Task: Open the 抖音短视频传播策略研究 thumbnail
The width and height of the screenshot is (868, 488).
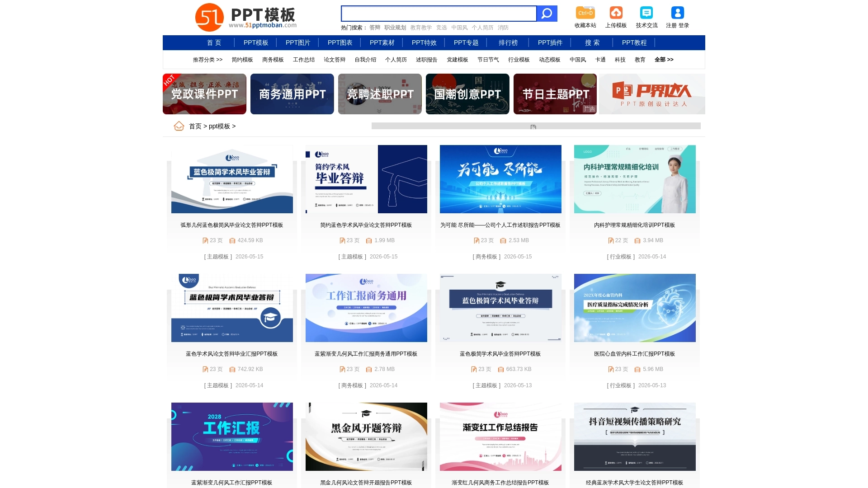Action: [x=635, y=436]
